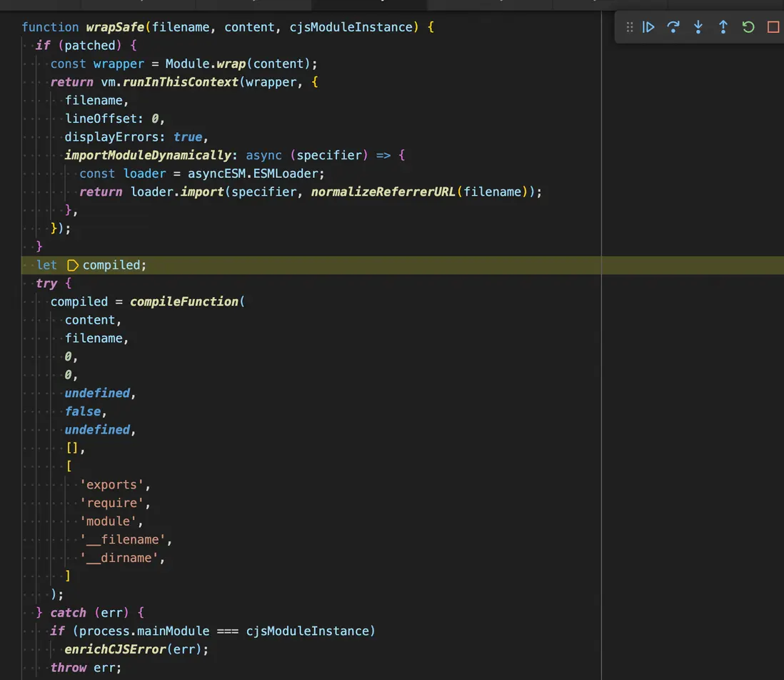Stop debugging with the red square

click(773, 27)
